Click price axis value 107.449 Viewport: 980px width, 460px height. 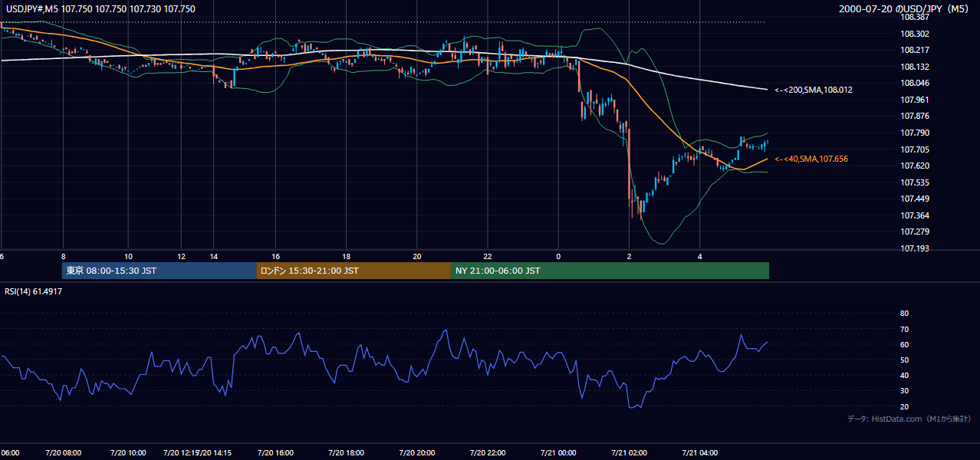coord(915,199)
